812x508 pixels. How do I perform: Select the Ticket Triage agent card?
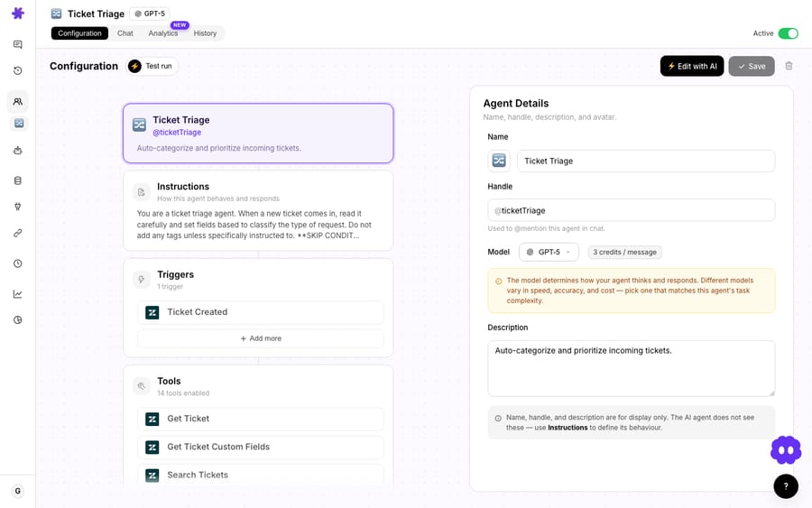(258, 133)
